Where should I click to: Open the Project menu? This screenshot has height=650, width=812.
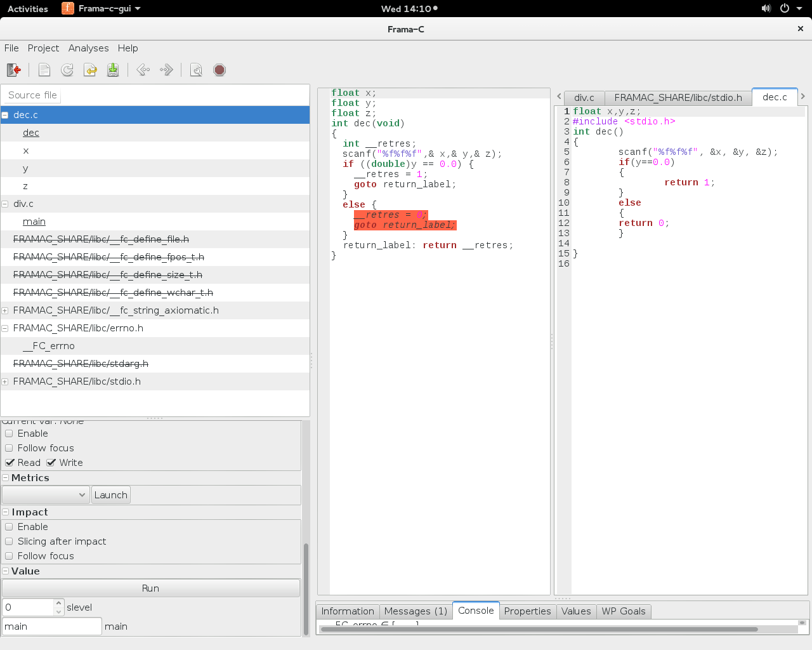pyautogui.click(x=43, y=48)
